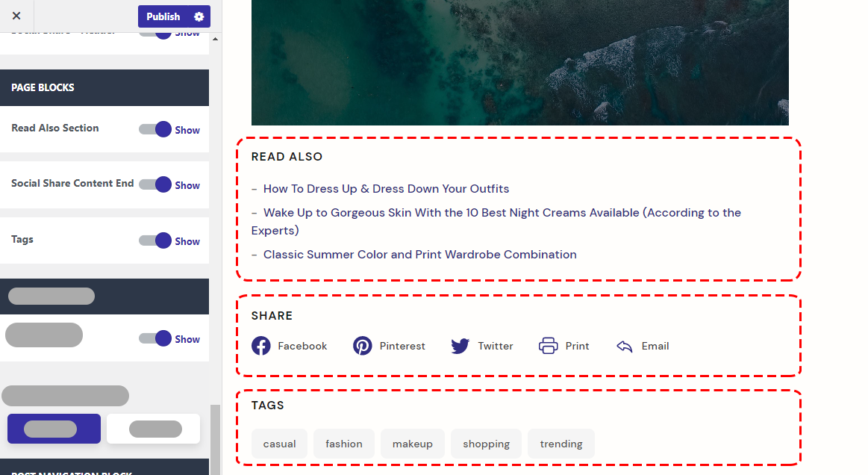Screen dimensions: 868x475
Task: Click the Email arrow icon
Action: tap(625, 347)
